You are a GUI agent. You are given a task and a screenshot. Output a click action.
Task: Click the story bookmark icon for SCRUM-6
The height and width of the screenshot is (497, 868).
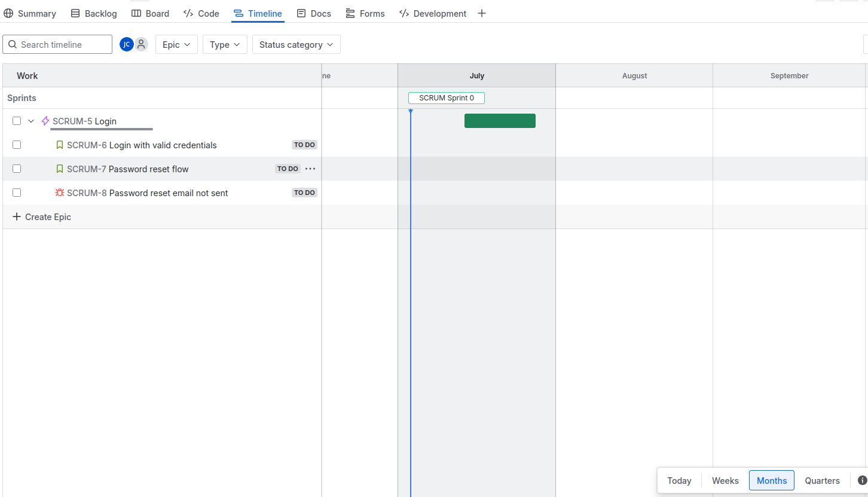click(x=60, y=145)
